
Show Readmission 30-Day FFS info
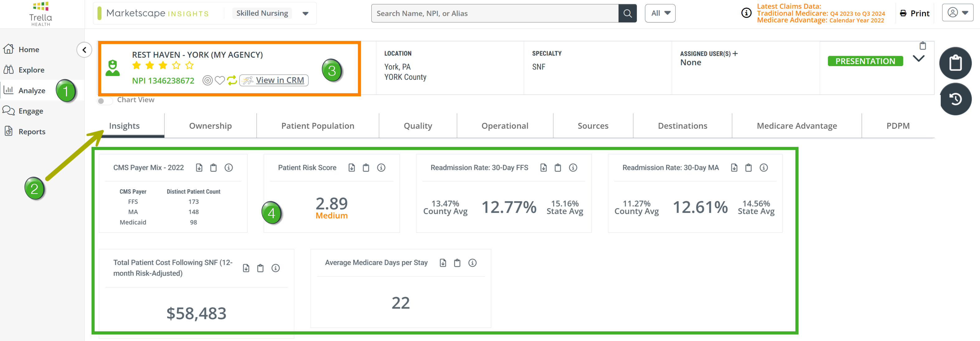pyautogui.click(x=573, y=168)
